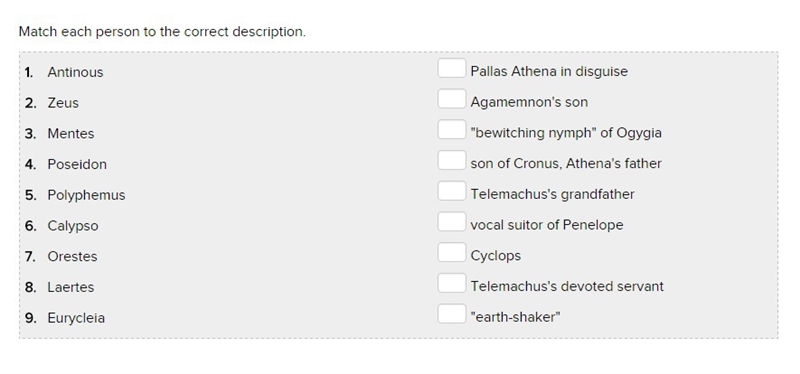This screenshot has width=800, height=374.
Task: Click the Zeus entry in the list
Action: (x=63, y=103)
